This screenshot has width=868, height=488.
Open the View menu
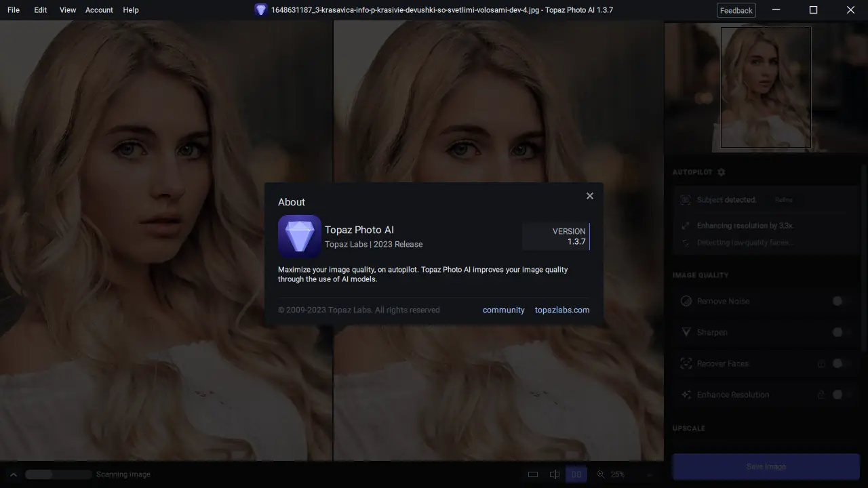click(68, 10)
